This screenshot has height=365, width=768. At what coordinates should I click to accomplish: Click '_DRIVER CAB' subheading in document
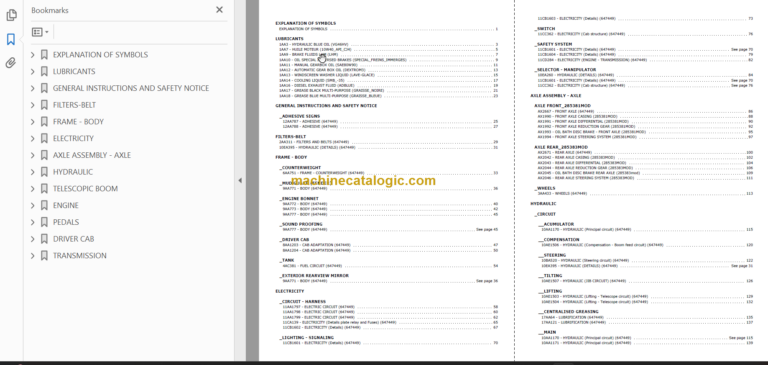click(294, 240)
